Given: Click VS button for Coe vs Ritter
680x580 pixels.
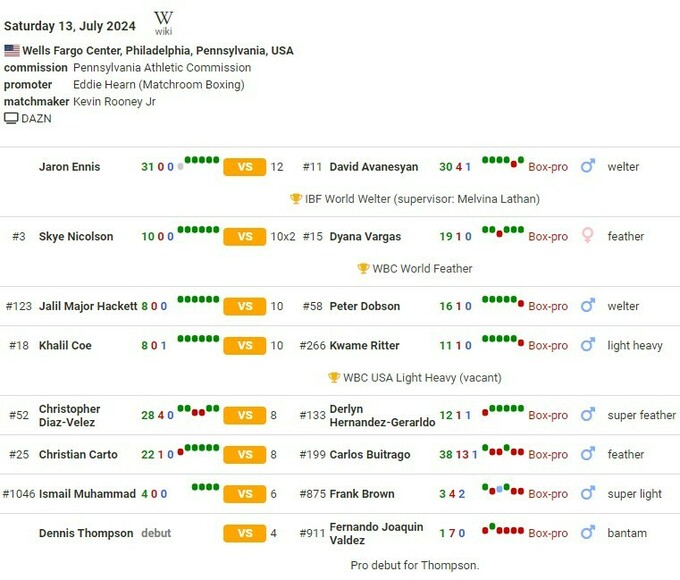Looking at the screenshot, I should [x=244, y=346].
